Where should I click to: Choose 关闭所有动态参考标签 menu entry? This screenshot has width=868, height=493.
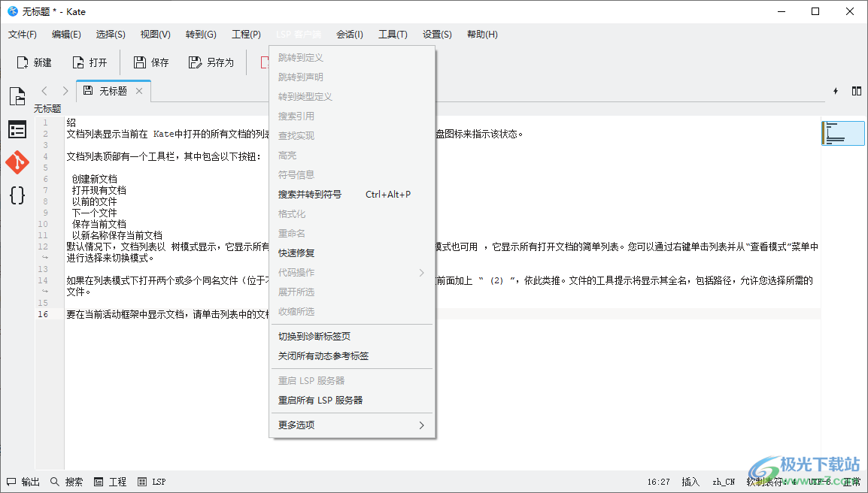352,355
